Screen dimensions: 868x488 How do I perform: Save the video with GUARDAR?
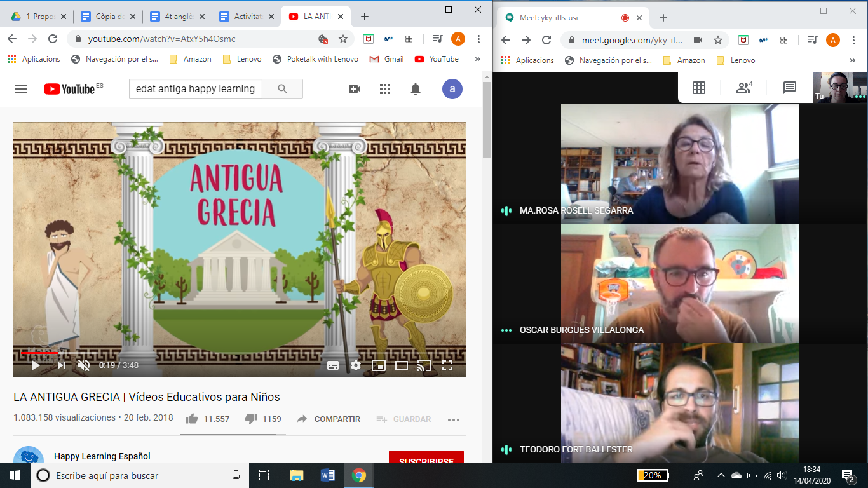(x=403, y=419)
